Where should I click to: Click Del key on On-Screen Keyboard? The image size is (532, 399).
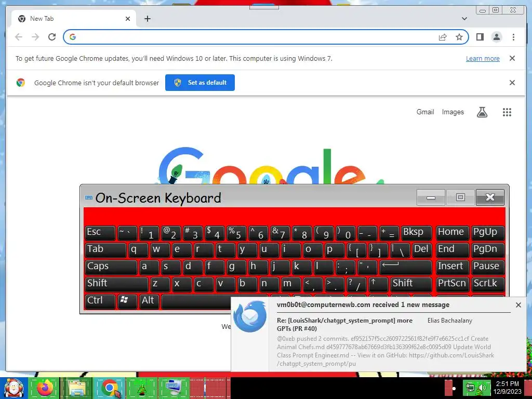click(x=422, y=250)
